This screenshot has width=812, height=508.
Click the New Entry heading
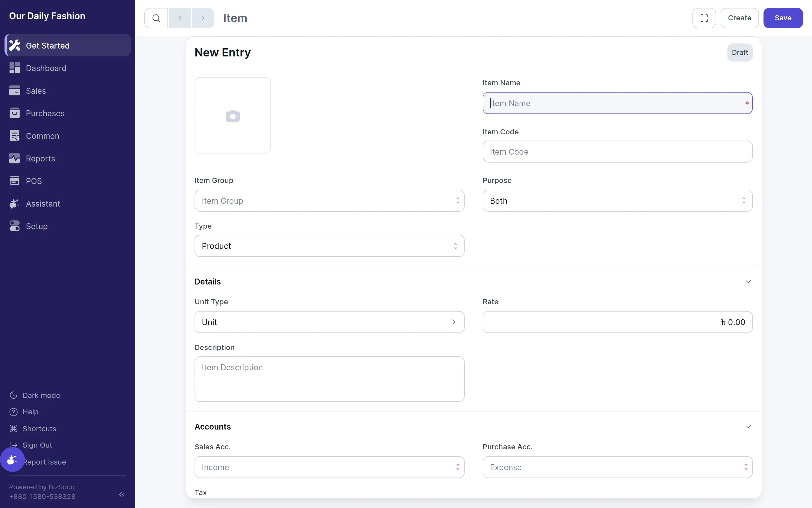pos(222,52)
